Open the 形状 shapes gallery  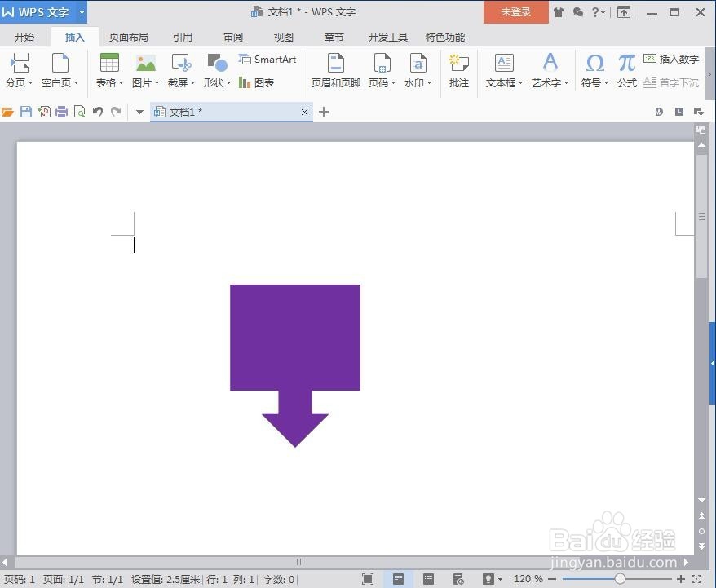click(217, 63)
